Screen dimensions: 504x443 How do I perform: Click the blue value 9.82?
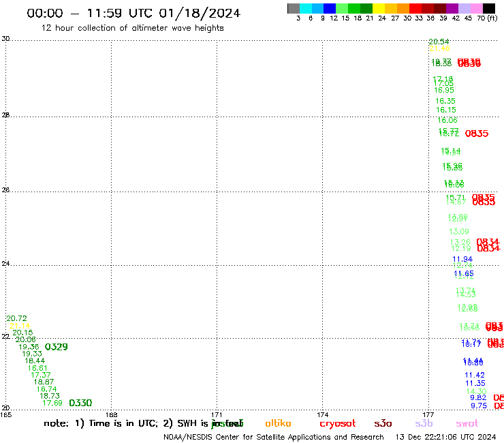(x=478, y=398)
